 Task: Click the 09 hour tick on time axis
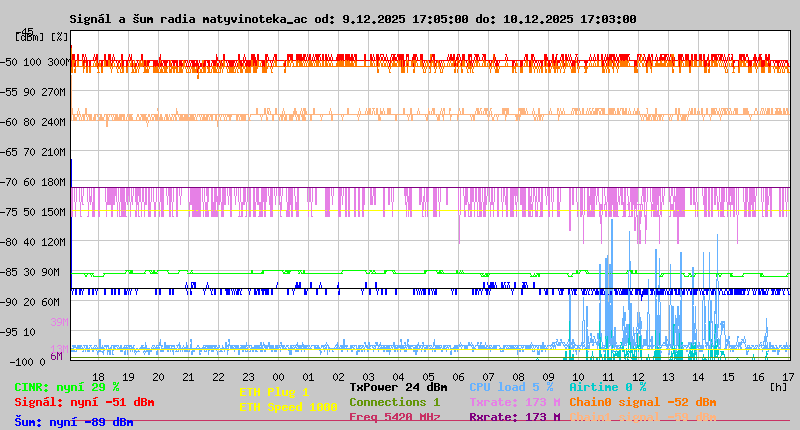pyautogui.click(x=548, y=377)
